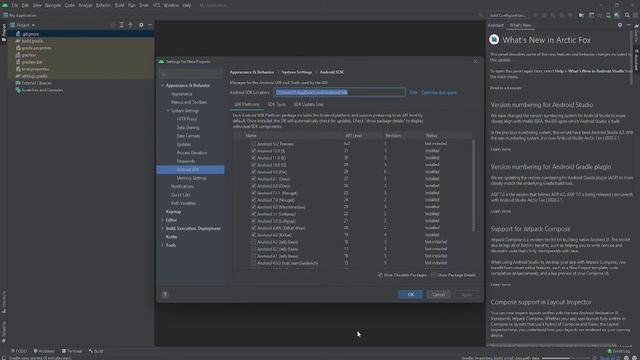This screenshot has height=360, width=640.
Task: Click expand all icon in Project panel
Action: (122, 25)
